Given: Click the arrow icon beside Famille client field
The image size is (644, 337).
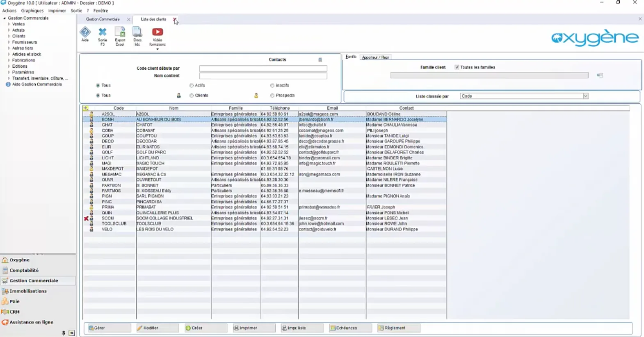Looking at the screenshot, I should 600,75.
